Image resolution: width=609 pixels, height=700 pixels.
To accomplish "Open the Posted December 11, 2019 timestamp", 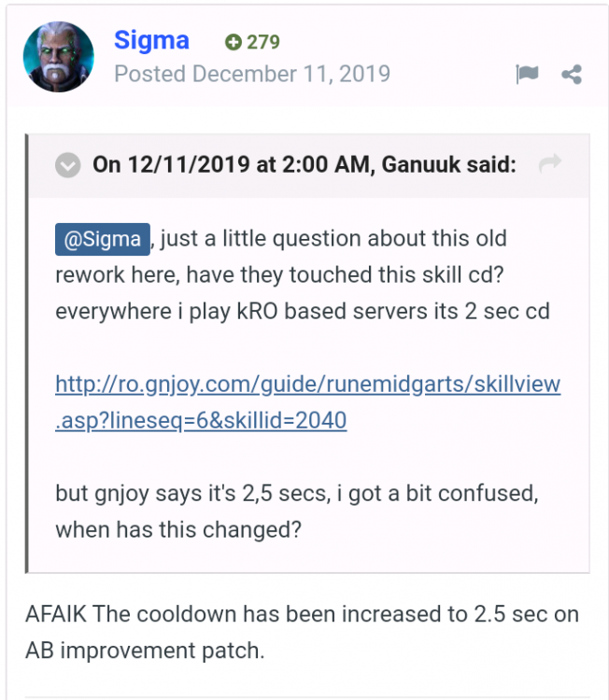I will [252, 74].
